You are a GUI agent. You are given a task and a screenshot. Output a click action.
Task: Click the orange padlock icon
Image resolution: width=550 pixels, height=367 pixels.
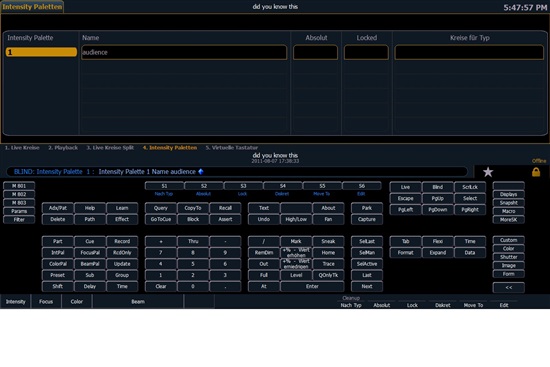[536, 172]
